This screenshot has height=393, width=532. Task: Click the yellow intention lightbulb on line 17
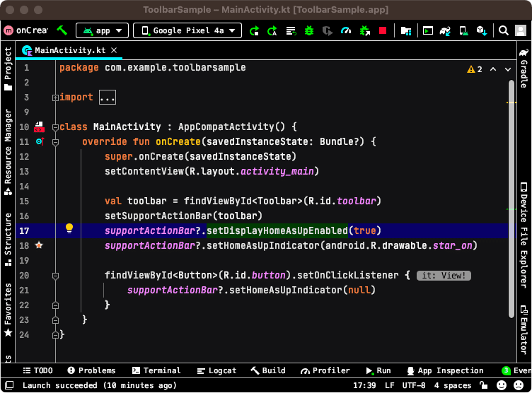69,228
